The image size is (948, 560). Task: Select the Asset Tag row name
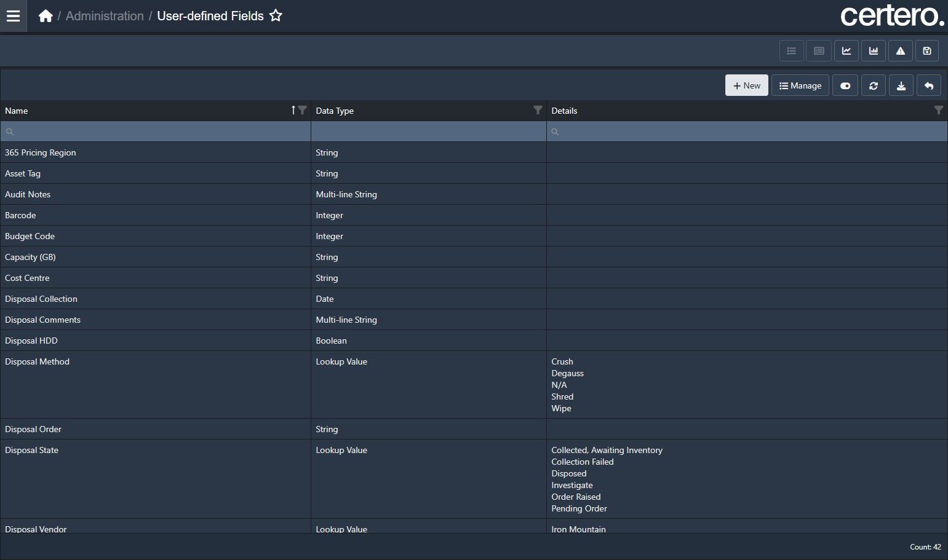[x=23, y=173]
